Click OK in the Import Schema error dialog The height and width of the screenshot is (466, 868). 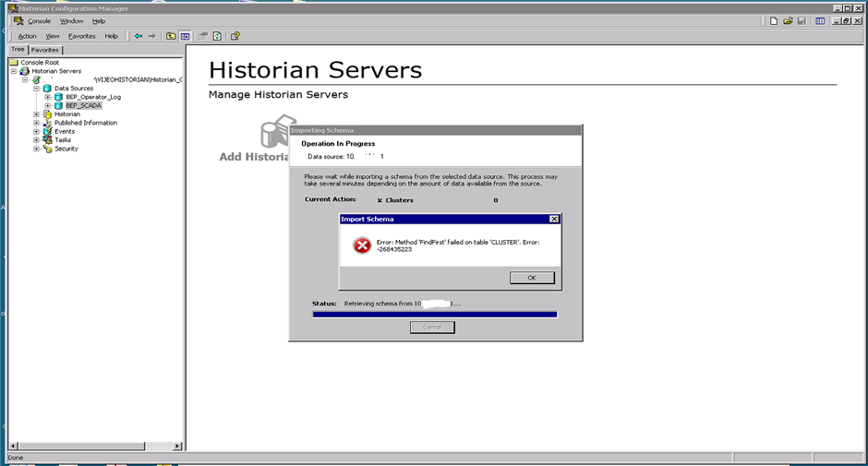pyautogui.click(x=532, y=278)
